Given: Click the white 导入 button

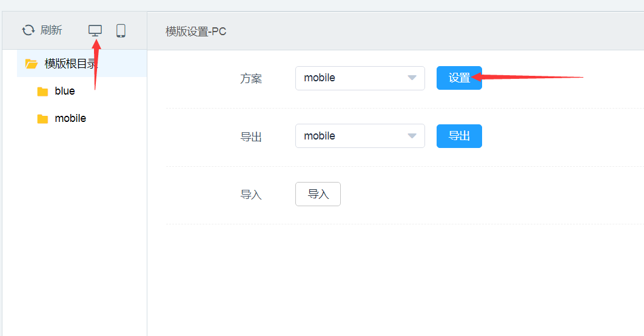Looking at the screenshot, I should point(318,194).
